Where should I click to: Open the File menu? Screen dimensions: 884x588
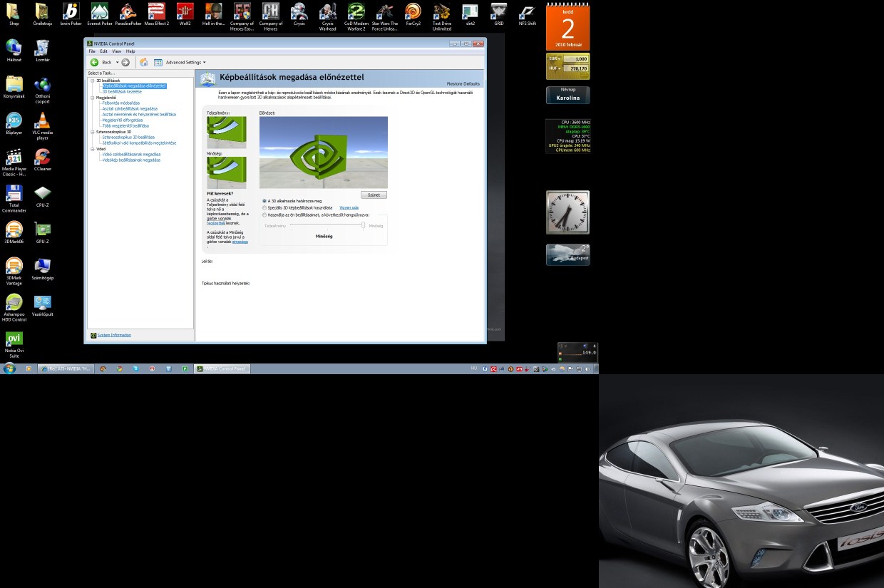coord(92,51)
